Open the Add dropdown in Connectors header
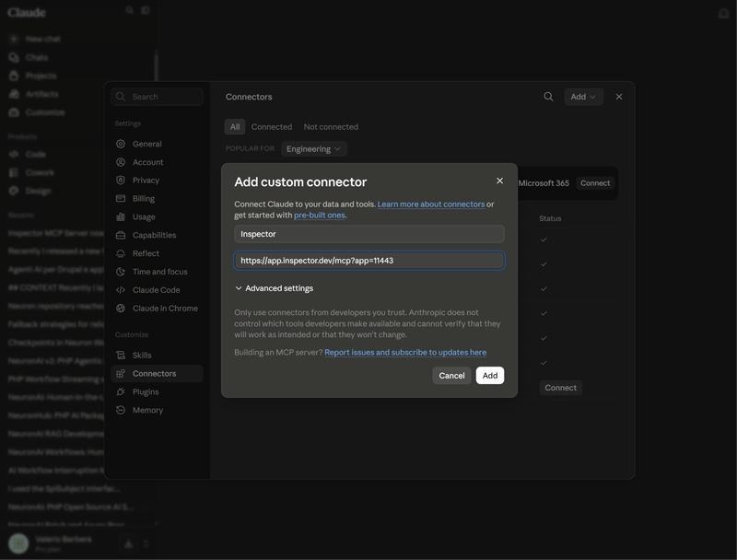The image size is (737, 560). (583, 97)
